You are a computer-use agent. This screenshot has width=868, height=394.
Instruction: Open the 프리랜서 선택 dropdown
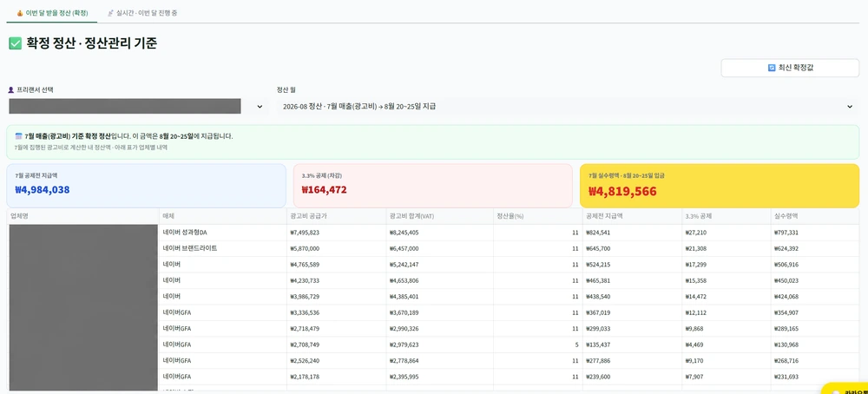(138, 106)
